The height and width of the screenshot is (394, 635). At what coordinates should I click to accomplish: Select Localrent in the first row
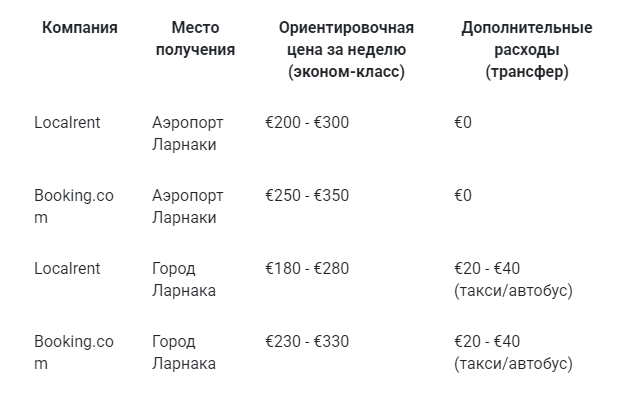[67, 123]
